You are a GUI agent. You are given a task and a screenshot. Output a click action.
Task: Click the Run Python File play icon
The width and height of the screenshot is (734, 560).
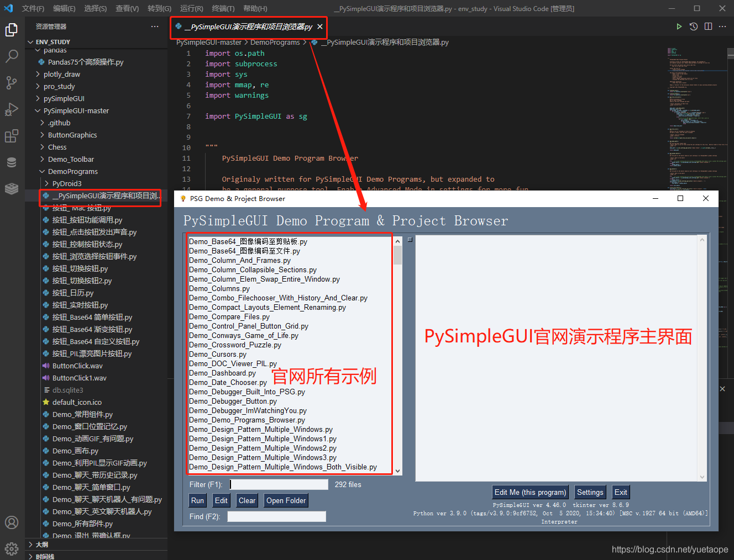click(x=679, y=27)
